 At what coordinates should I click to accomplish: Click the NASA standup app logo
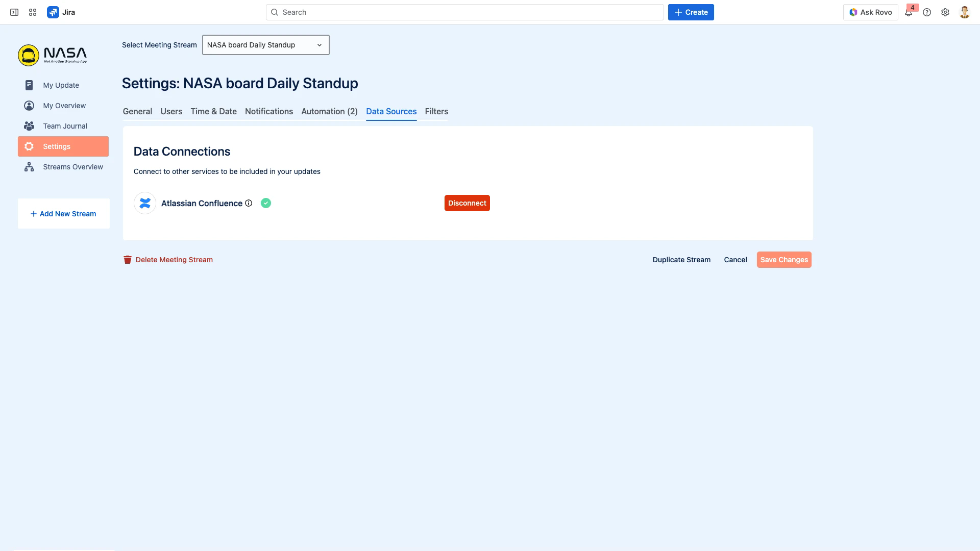29,55
